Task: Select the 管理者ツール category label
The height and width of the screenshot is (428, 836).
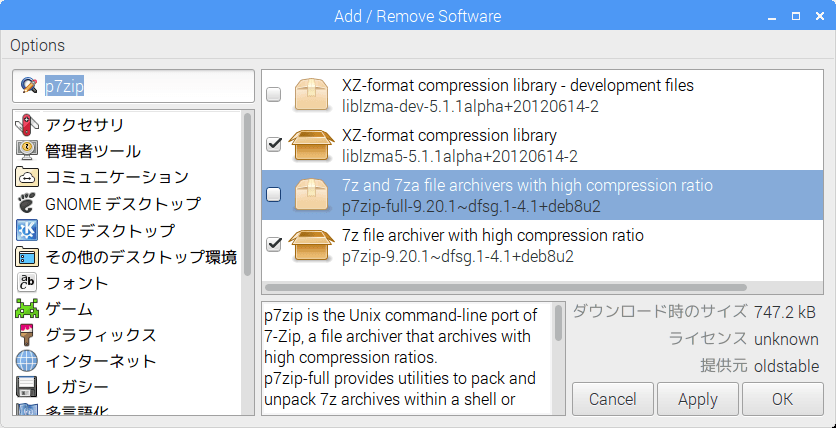Action: pyautogui.click(x=93, y=151)
